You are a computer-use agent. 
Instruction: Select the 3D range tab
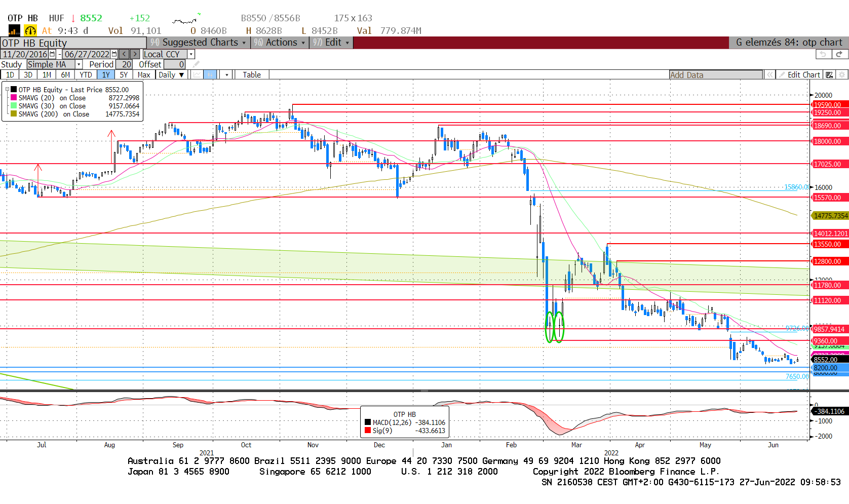[x=28, y=74]
